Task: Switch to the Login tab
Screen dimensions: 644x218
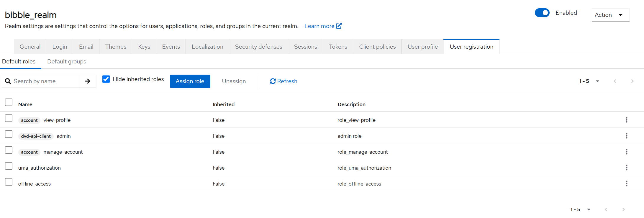Action: tap(60, 47)
